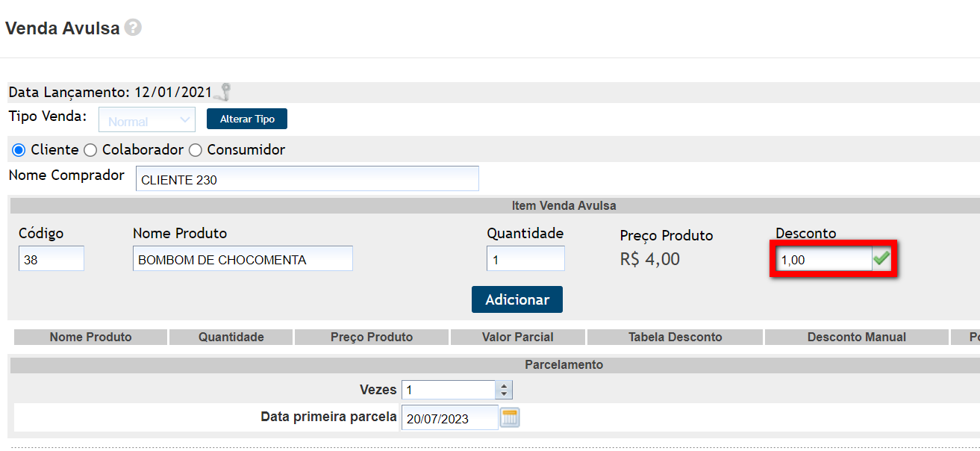980x451 pixels.
Task: Click the Valor Parcial column header
Action: point(518,338)
